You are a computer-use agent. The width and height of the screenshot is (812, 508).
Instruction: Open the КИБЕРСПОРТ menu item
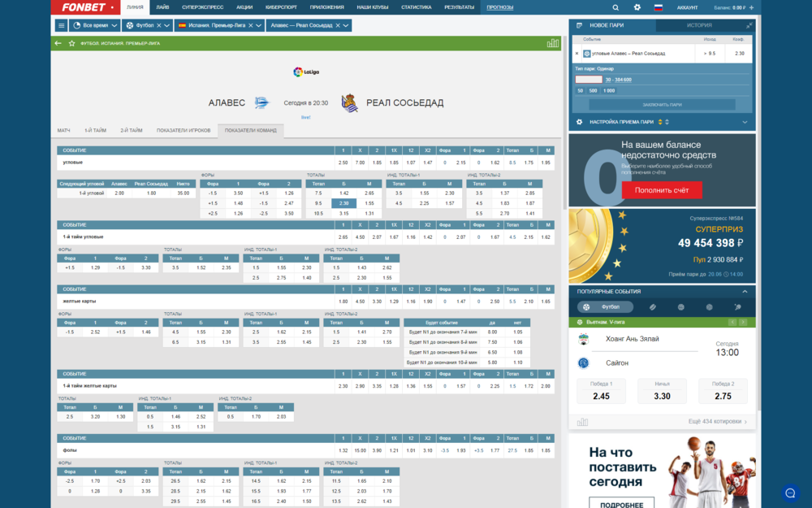pyautogui.click(x=281, y=7)
